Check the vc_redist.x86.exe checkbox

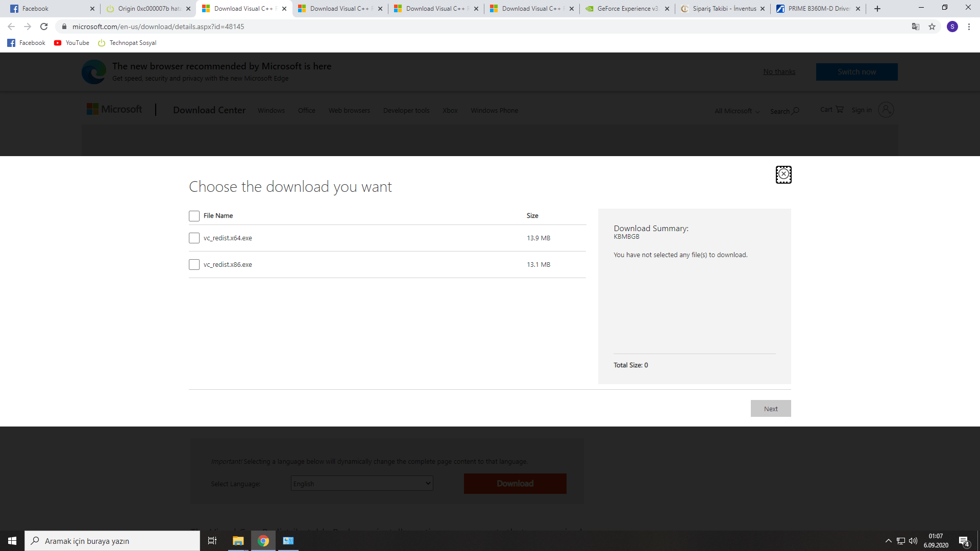tap(194, 265)
